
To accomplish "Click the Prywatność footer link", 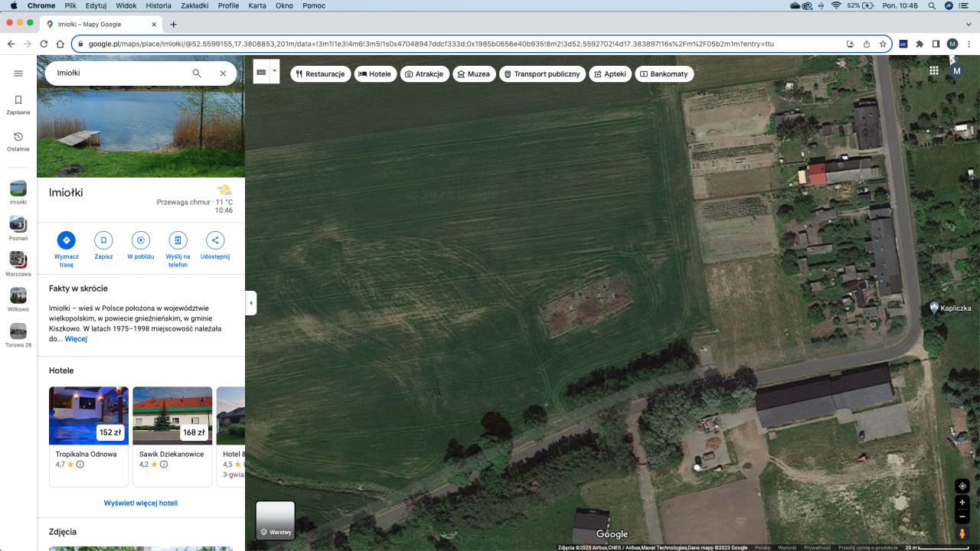I will coord(817,547).
